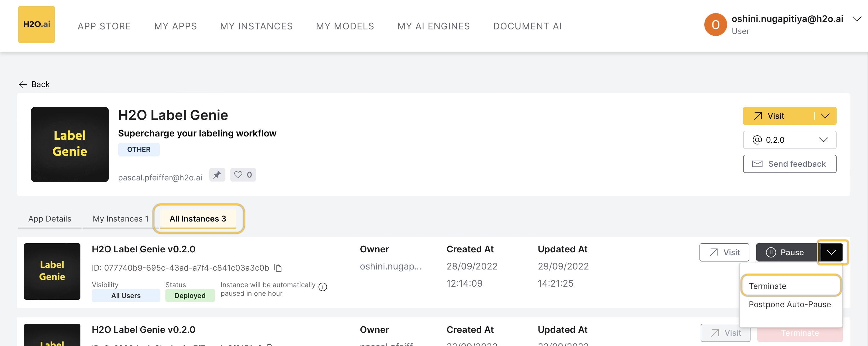Viewport: 868px width, 346px height.
Task: Collapse the Pause button dropdown chevron
Action: (x=831, y=252)
